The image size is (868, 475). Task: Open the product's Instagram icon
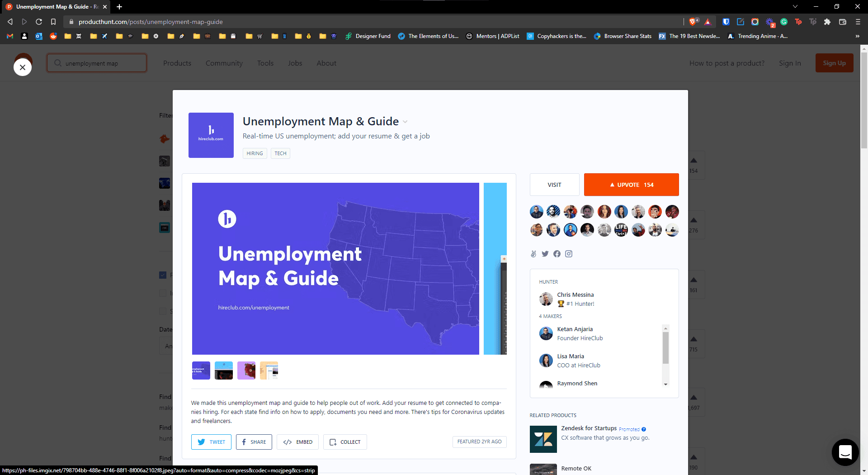[x=569, y=254]
